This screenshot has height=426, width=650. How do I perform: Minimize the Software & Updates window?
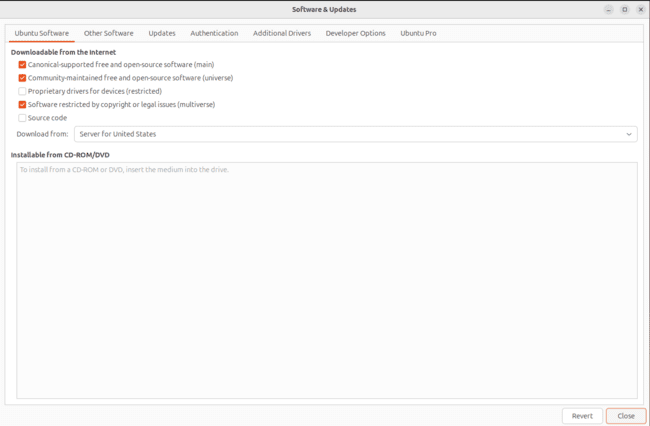(609, 10)
